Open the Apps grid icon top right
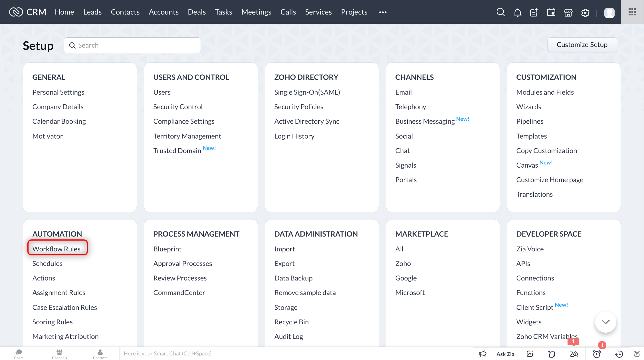 633,12
